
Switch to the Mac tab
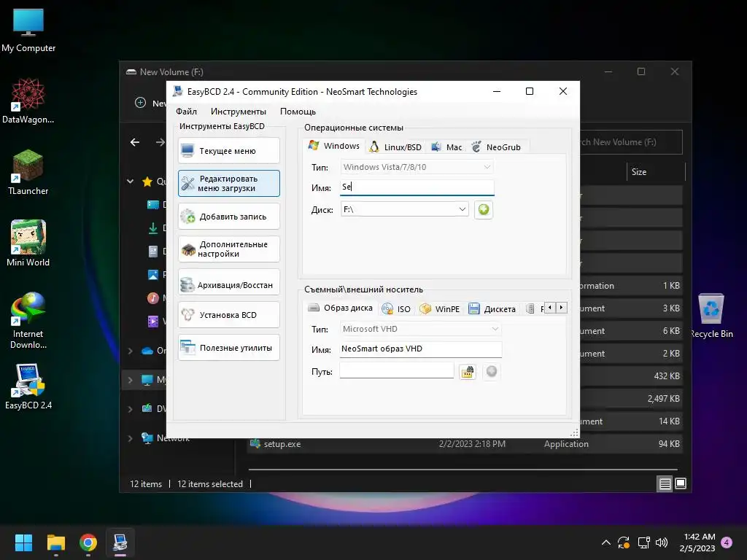(446, 147)
